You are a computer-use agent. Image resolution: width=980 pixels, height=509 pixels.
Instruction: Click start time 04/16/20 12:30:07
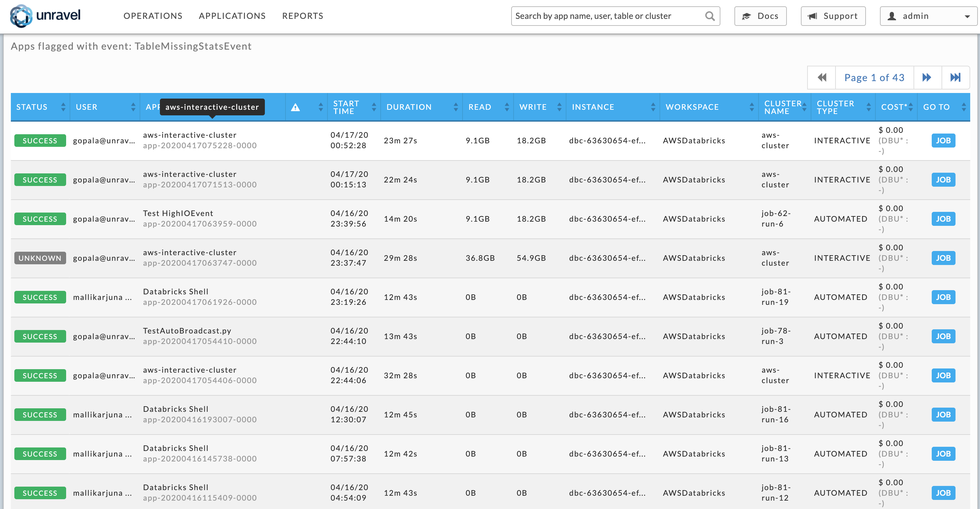[x=349, y=414]
